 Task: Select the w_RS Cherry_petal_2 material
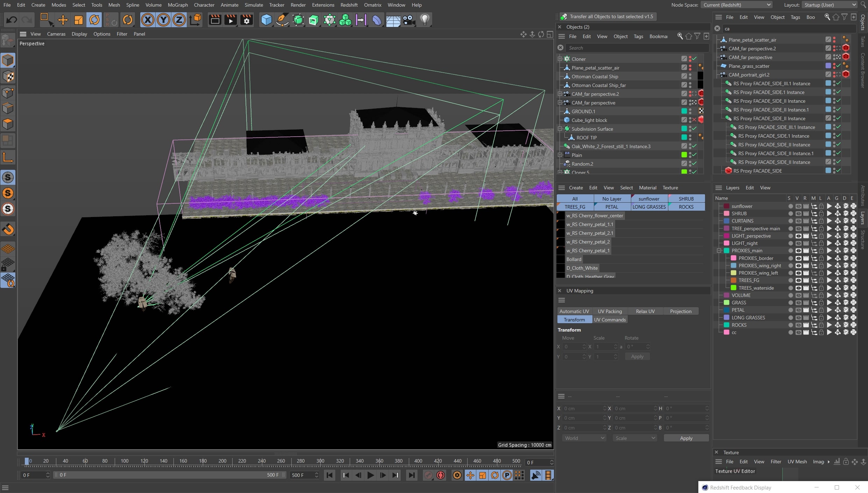(588, 242)
